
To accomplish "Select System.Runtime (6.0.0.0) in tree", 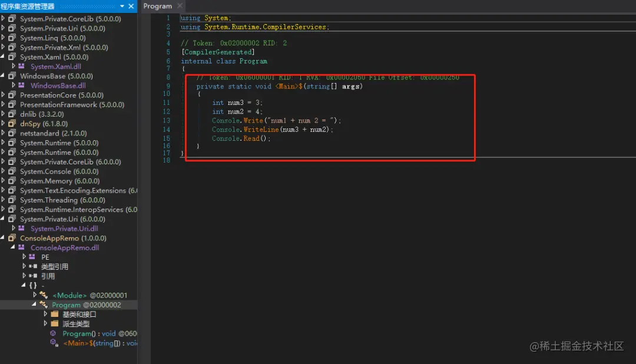I will [59, 152].
